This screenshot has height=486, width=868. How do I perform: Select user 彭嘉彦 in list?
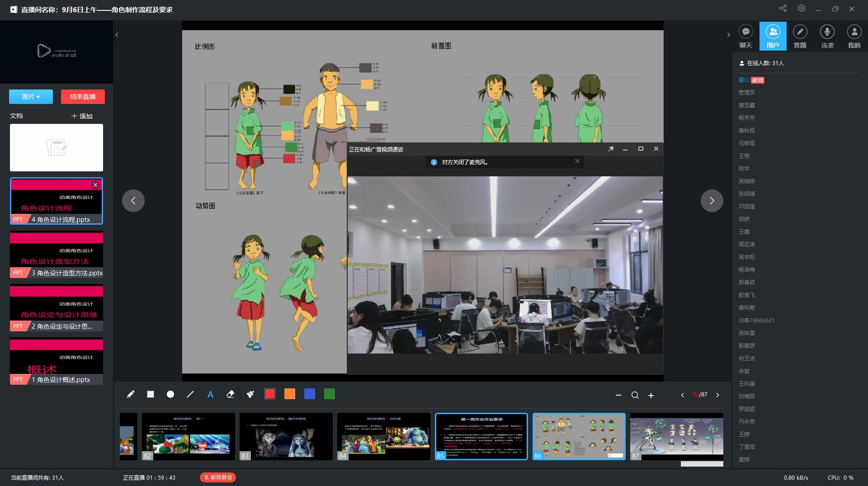point(747,346)
